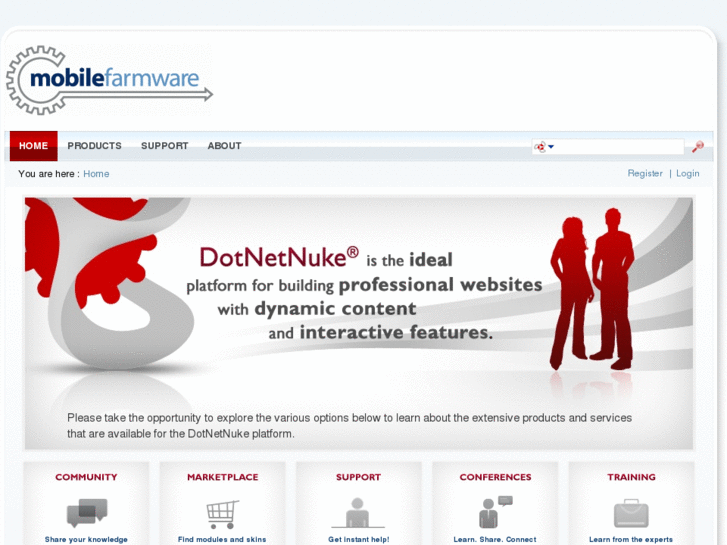Click the COMMUNITY heading
The height and width of the screenshot is (545, 727).
pos(86,477)
